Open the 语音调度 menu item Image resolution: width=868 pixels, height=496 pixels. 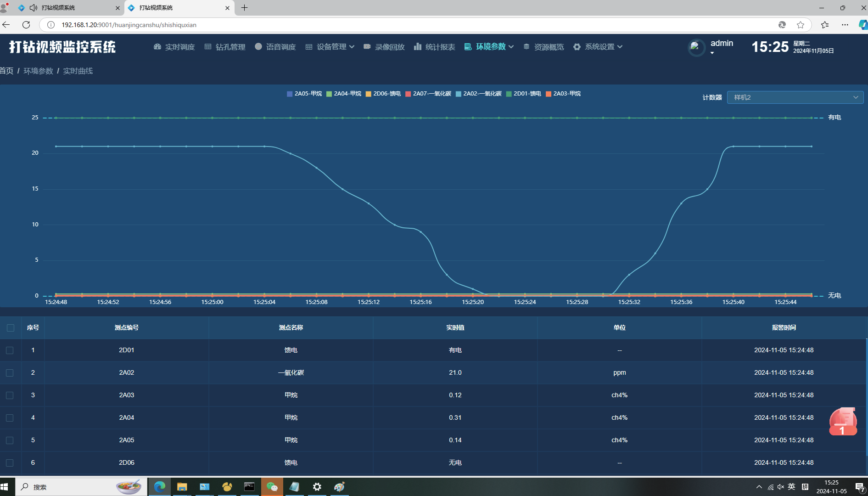click(x=275, y=47)
